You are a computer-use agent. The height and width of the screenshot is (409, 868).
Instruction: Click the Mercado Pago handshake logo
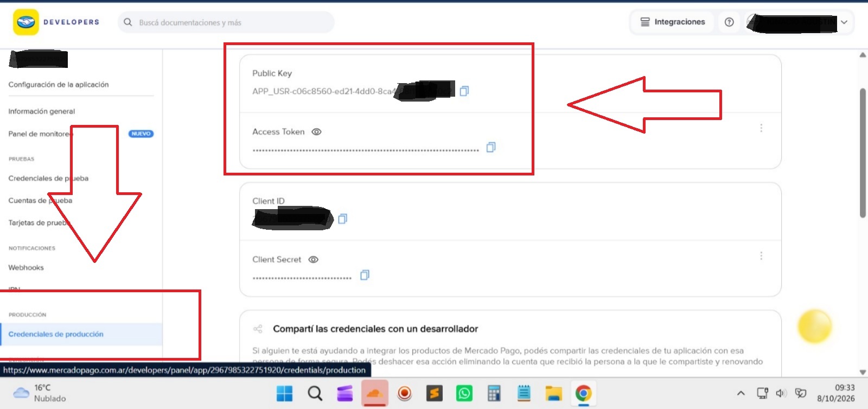tap(26, 22)
